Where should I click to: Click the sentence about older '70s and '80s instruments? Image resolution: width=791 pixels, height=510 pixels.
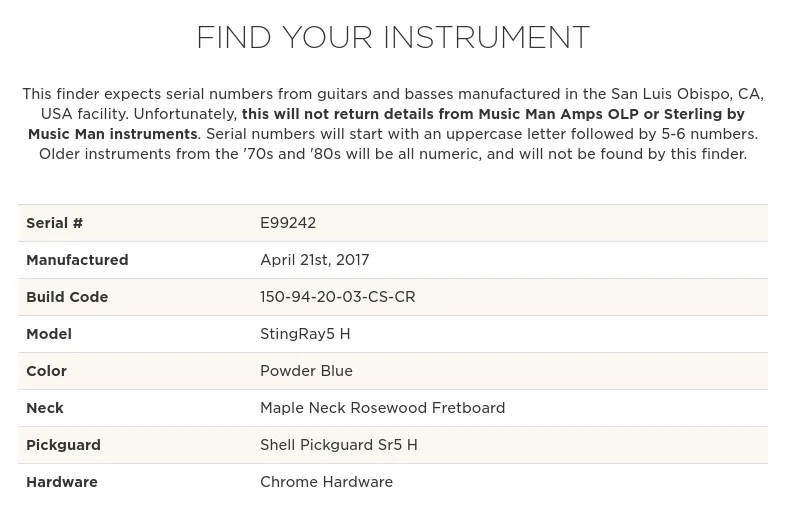pos(392,154)
